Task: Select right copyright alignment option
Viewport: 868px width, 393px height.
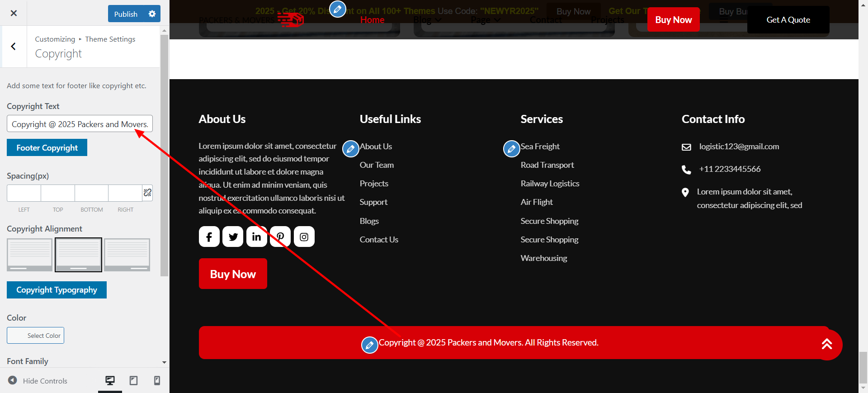Action: pos(127,255)
